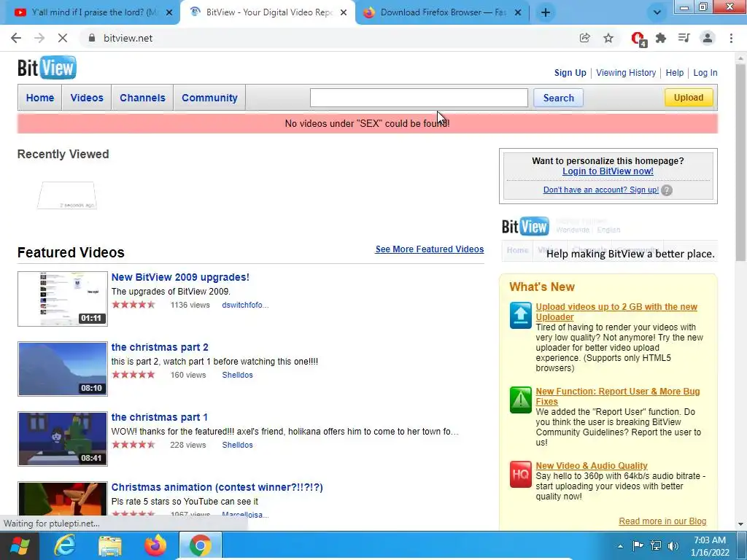Close the Download Firefox tab

coord(518,12)
